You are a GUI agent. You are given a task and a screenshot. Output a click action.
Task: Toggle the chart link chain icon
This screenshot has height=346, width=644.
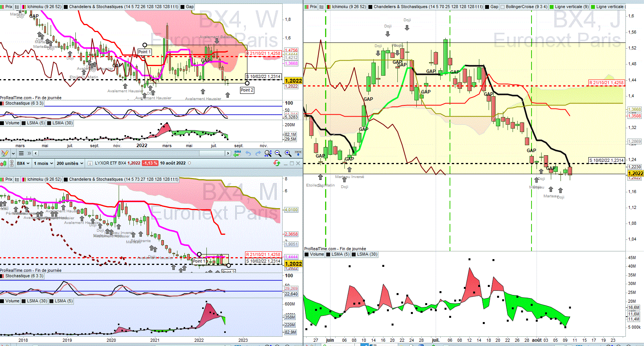click(x=12, y=163)
